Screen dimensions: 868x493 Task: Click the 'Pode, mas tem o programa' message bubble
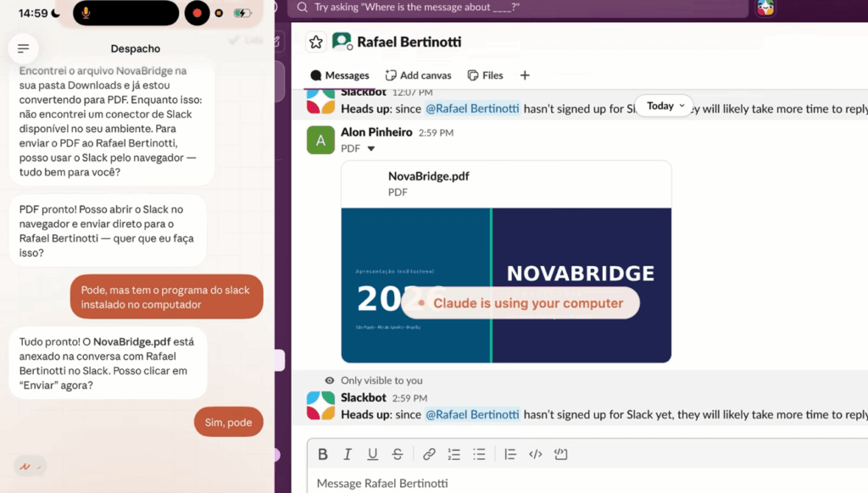167,297
